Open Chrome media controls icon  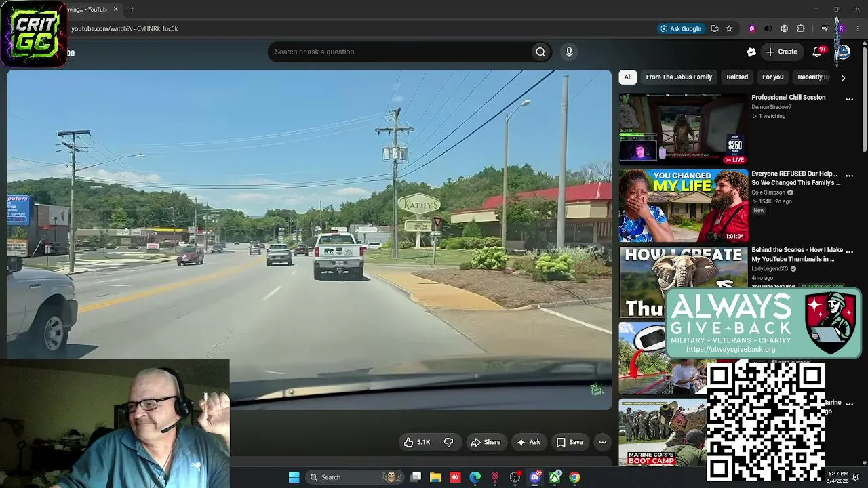coord(825,28)
